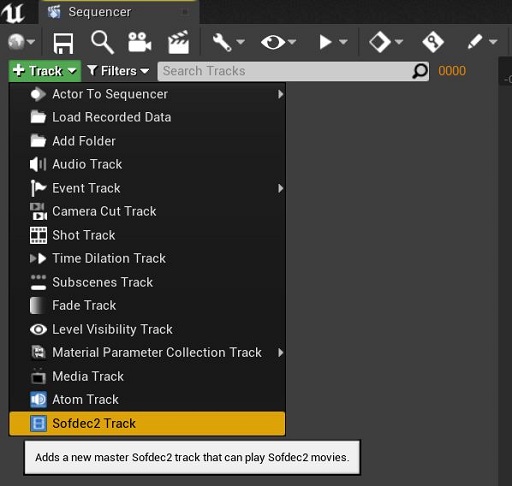Create a camera with the camera icon

[140, 42]
